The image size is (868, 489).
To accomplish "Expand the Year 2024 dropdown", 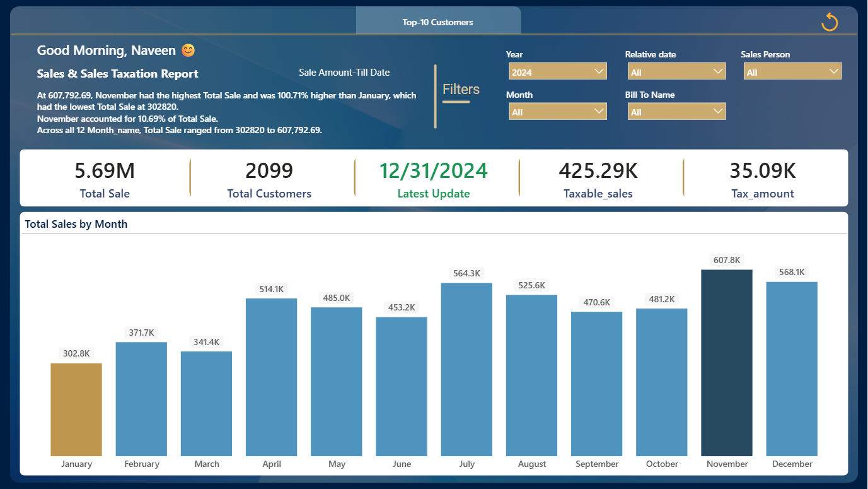I will pos(558,72).
